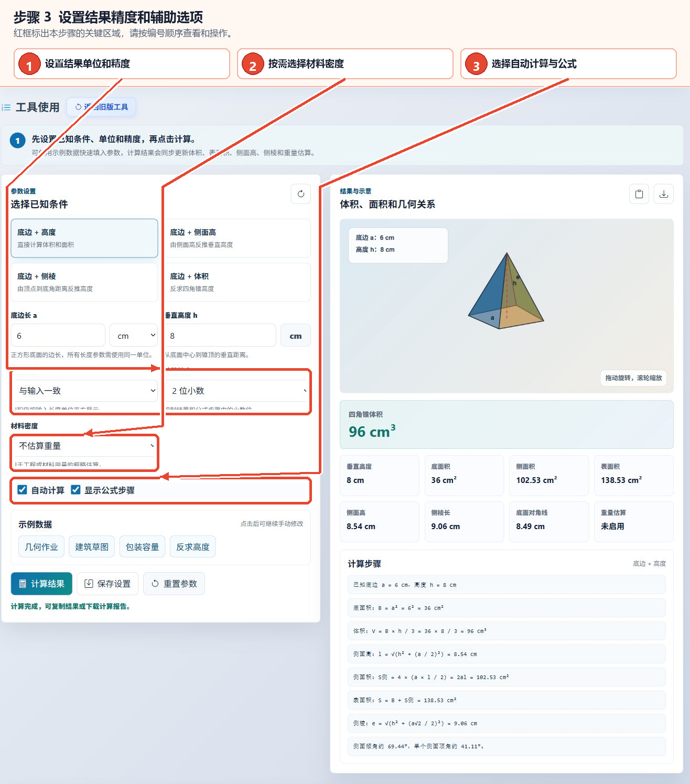The height and width of the screenshot is (784, 690).
Task: Click the 返回旧版工具 button
Action: click(102, 107)
